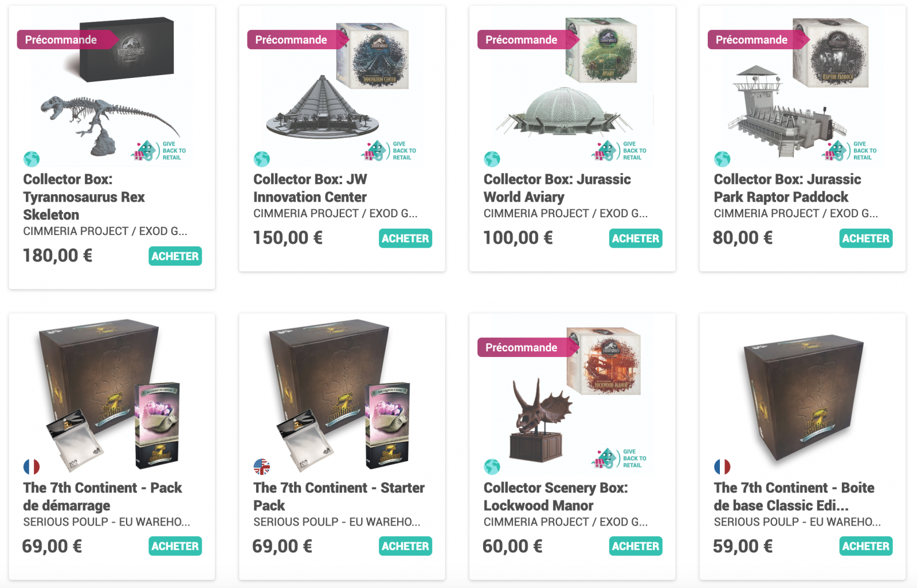Click the French flag icon on Boite de base
This screenshot has width=917, height=588.
pyautogui.click(x=722, y=467)
